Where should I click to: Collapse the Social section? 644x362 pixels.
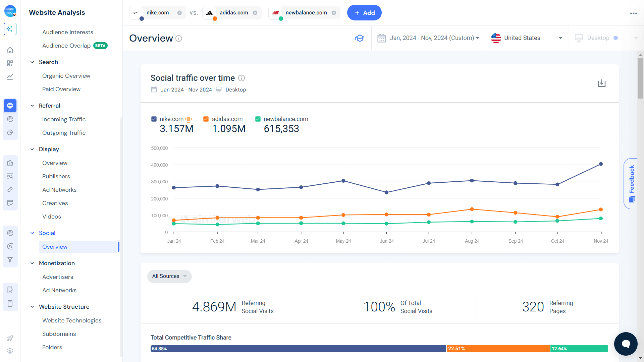tap(32, 233)
